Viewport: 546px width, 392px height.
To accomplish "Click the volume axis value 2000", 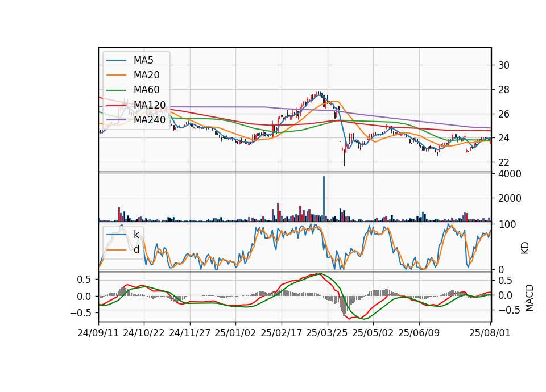I will pos(510,198).
